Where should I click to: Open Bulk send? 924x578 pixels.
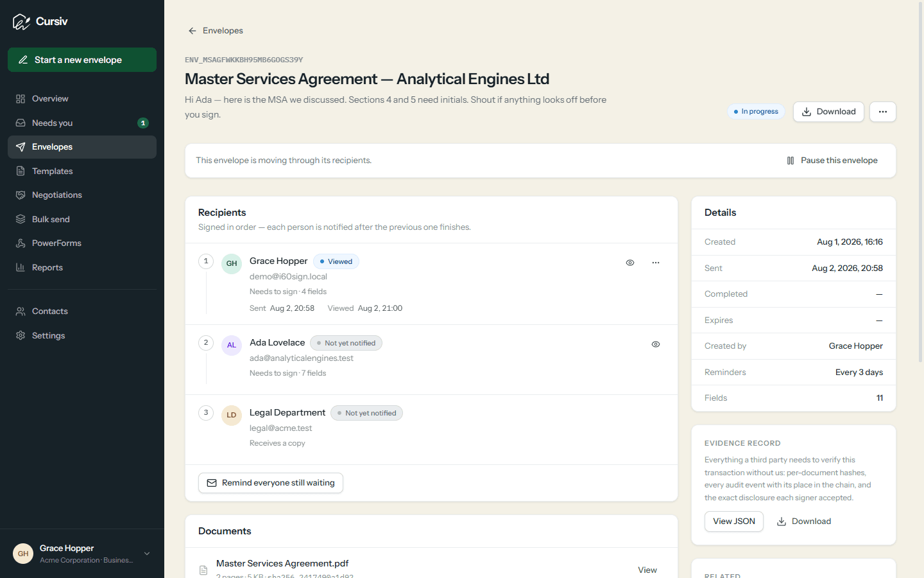[x=82, y=219]
